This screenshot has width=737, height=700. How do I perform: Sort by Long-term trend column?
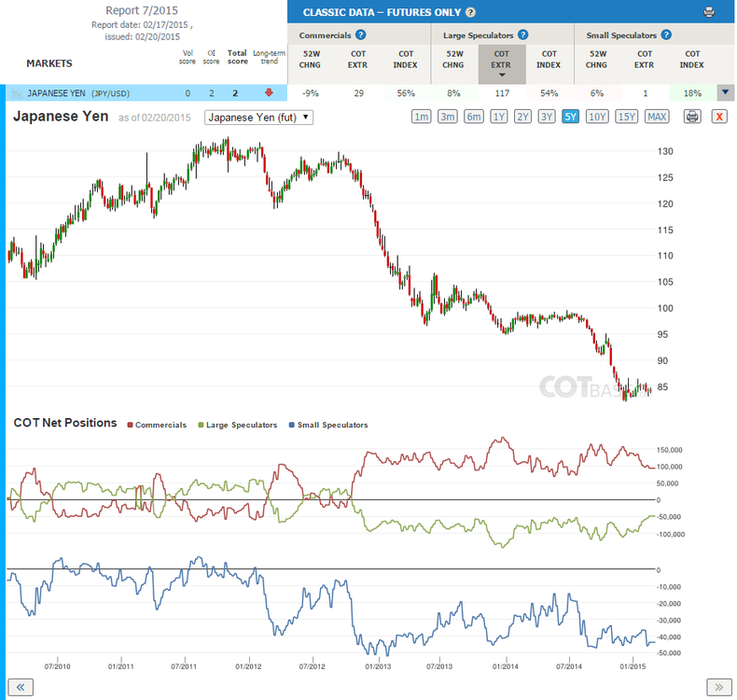[269, 57]
